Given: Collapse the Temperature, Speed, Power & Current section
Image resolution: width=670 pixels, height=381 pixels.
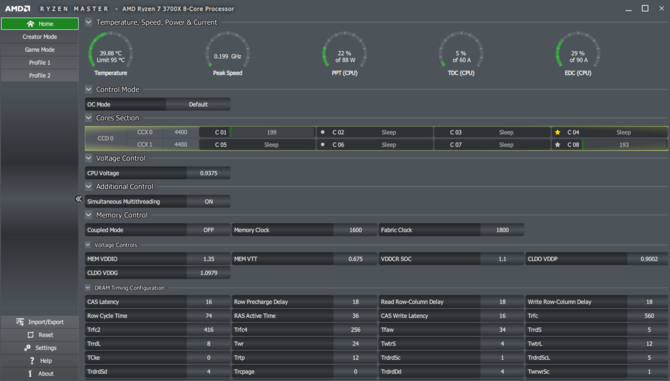Looking at the screenshot, I should tap(88, 22).
